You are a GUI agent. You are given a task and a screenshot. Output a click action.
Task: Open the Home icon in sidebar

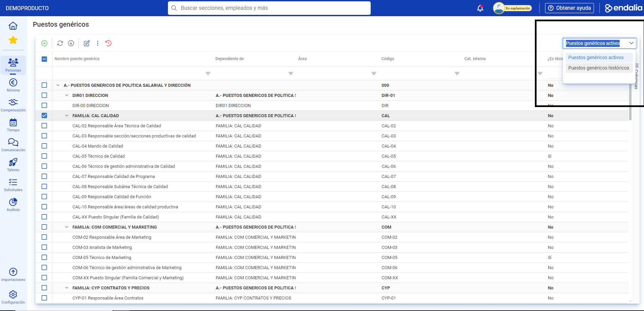13,26
